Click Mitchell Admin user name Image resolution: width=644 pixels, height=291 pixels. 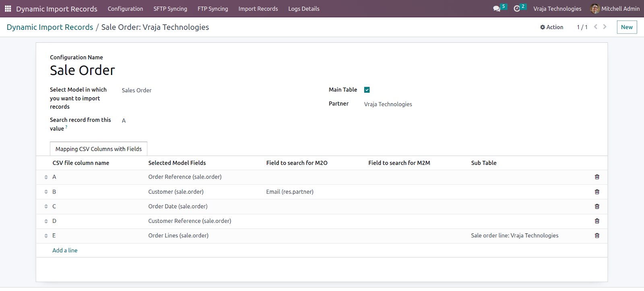(x=620, y=8)
